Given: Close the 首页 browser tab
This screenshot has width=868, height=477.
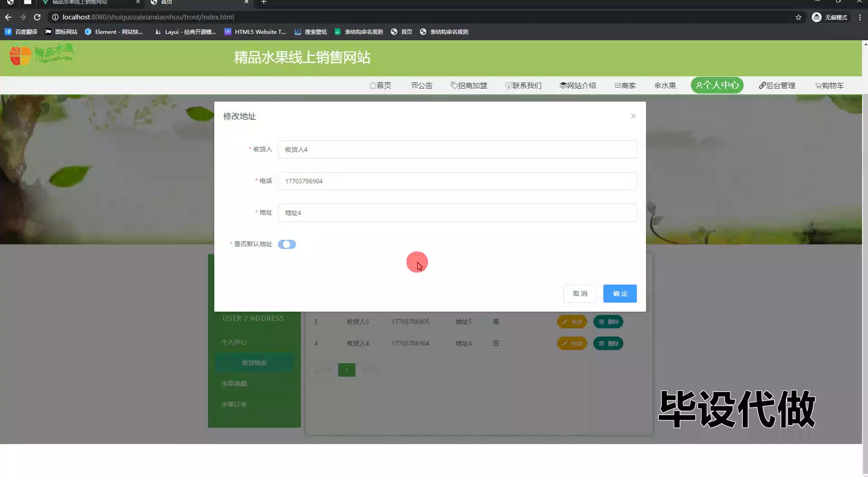Looking at the screenshot, I should 246,2.
